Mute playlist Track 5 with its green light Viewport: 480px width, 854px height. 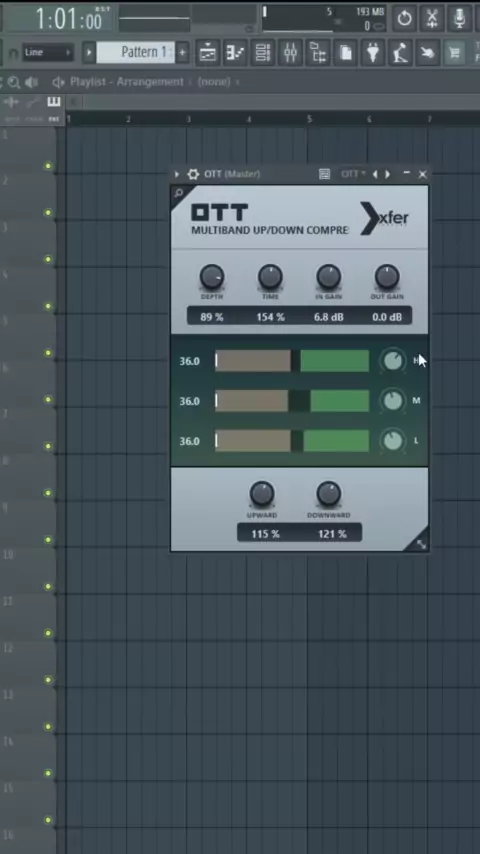(x=48, y=353)
